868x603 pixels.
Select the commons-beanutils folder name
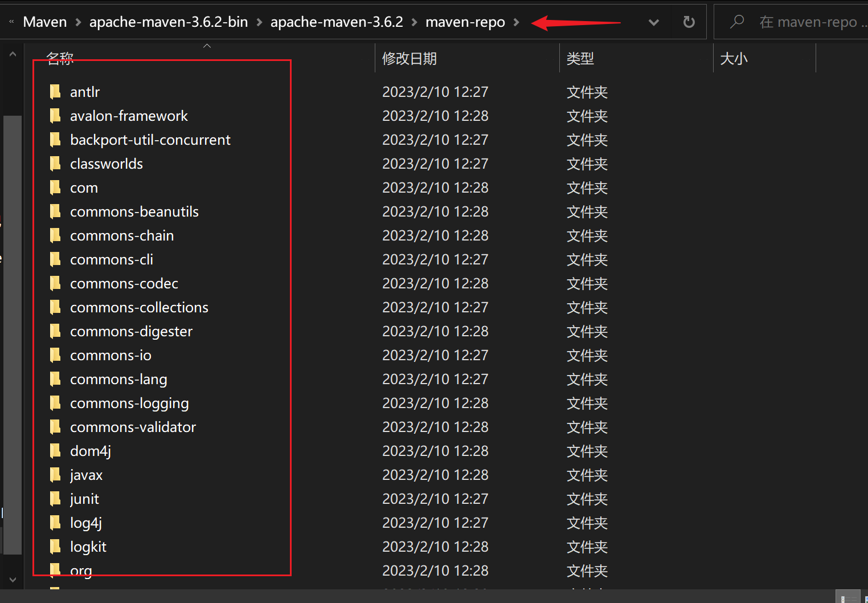point(134,211)
